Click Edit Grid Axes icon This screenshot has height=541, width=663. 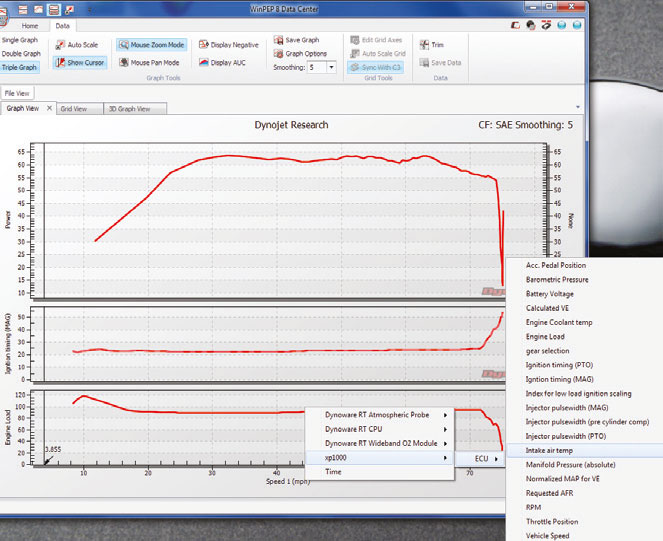pyautogui.click(x=355, y=40)
